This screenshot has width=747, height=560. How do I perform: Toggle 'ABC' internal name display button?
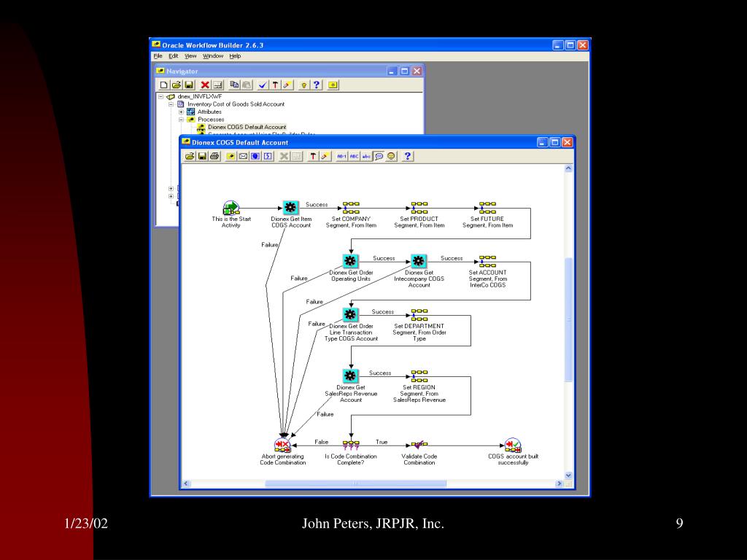tap(354, 156)
